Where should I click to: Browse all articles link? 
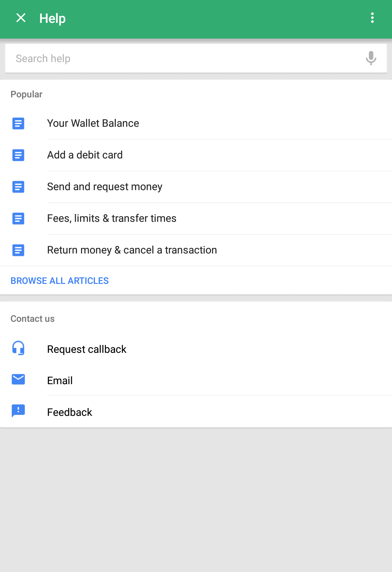pyautogui.click(x=60, y=281)
